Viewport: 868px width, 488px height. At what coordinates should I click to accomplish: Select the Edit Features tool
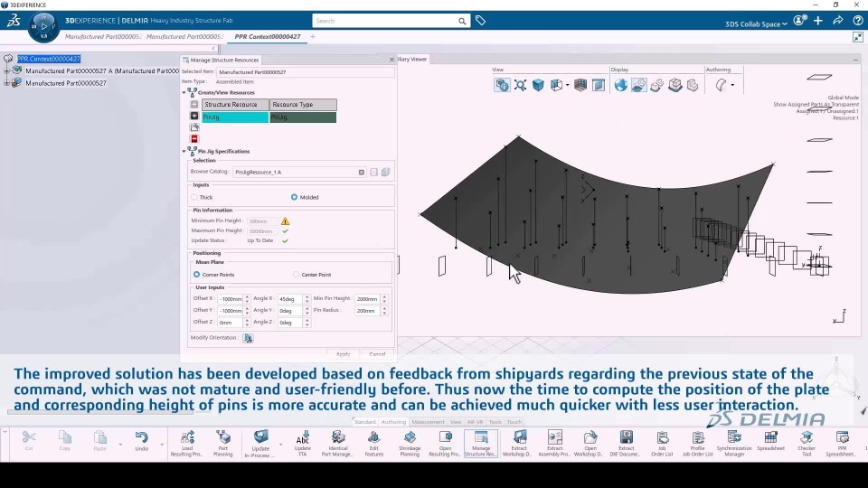pyautogui.click(x=373, y=443)
